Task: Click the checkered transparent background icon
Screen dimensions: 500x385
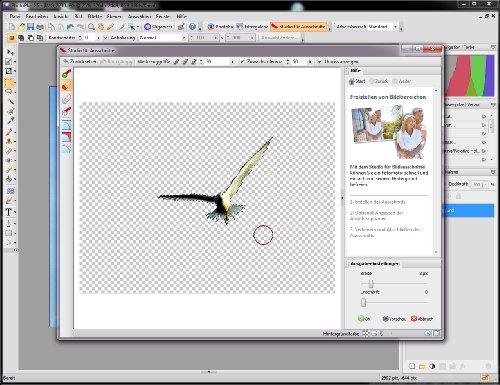Action: (366, 333)
